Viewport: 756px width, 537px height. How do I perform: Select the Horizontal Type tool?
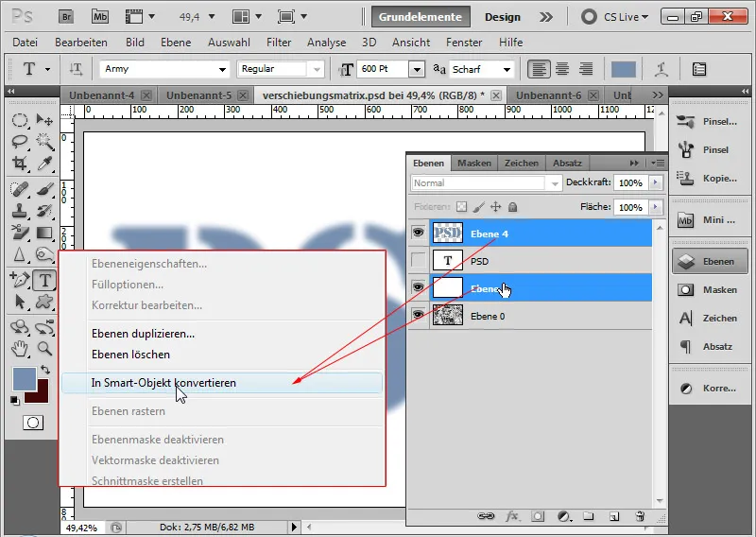click(x=44, y=280)
